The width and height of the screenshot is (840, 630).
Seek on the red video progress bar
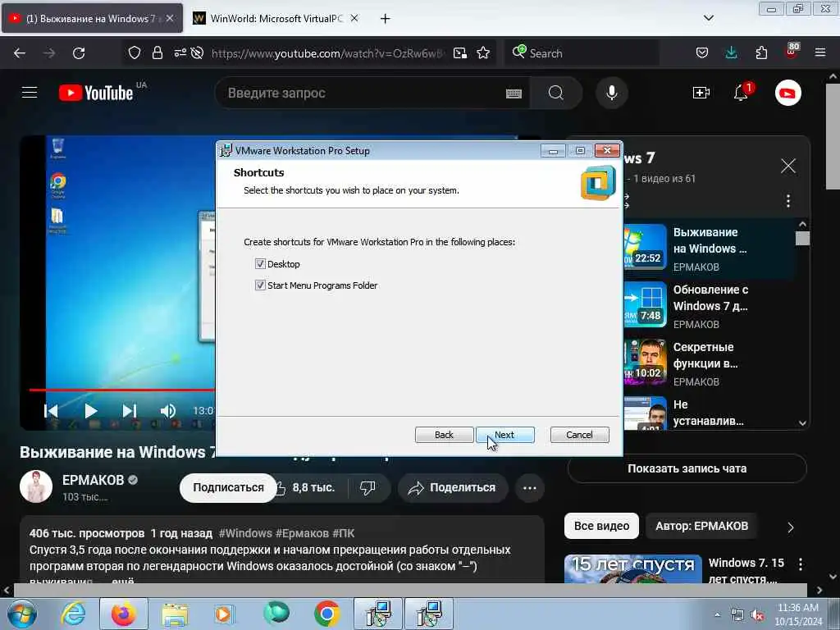coord(122,390)
